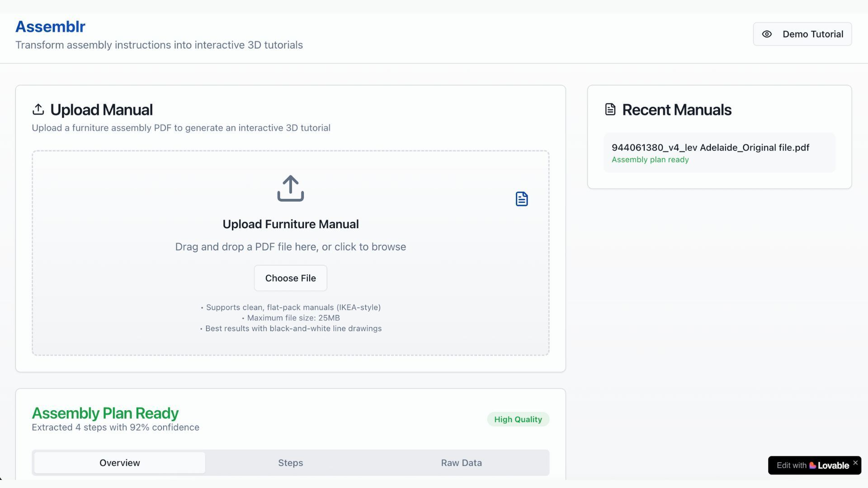Image resolution: width=868 pixels, height=488 pixels.
Task: Click the drag and drop PDF text
Action: tap(290, 247)
